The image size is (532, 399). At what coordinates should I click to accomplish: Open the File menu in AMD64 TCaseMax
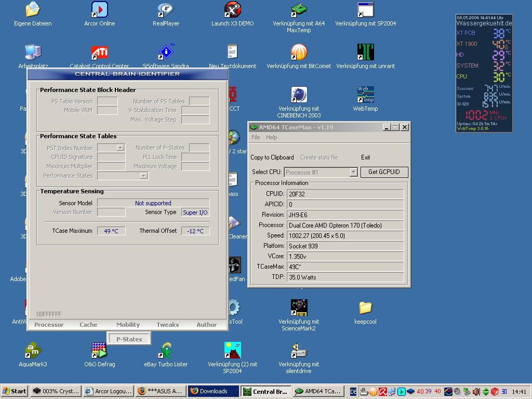point(256,137)
